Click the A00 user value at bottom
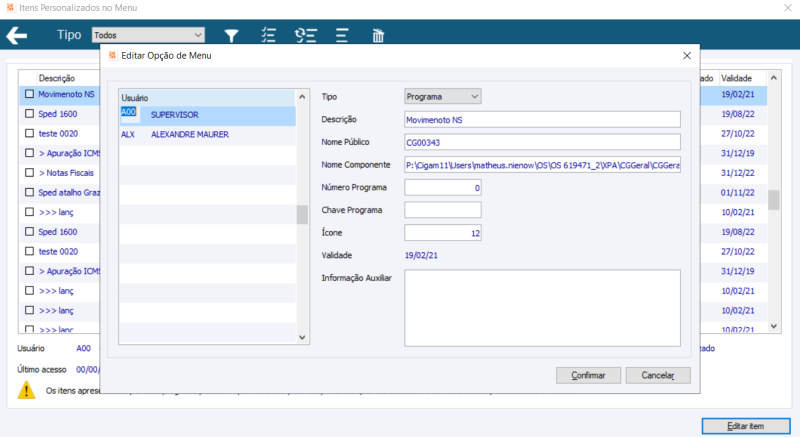Screen dimensions: 800x437 click(83, 348)
